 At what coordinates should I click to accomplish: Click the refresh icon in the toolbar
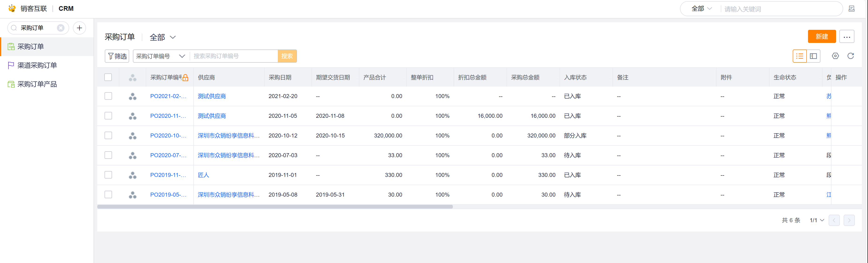(x=850, y=56)
